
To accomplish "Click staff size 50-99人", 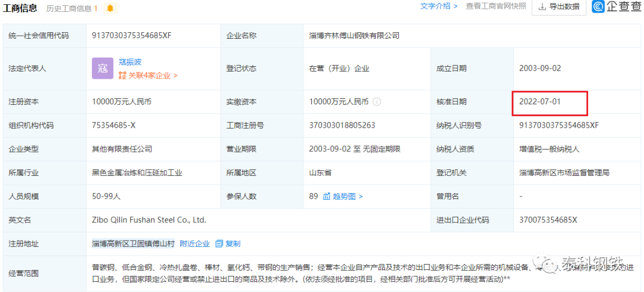I will tap(106, 196).
